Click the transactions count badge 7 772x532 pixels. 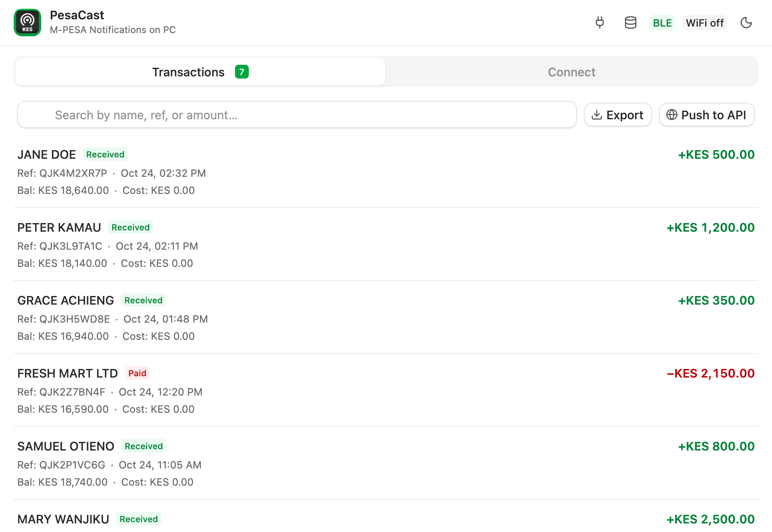click(x=242, y=72)
